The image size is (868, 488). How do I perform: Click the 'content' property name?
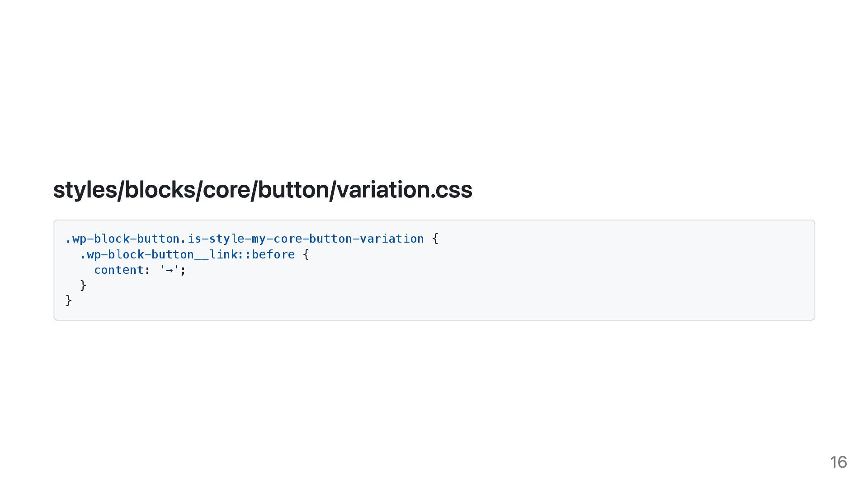pos(119,270)
